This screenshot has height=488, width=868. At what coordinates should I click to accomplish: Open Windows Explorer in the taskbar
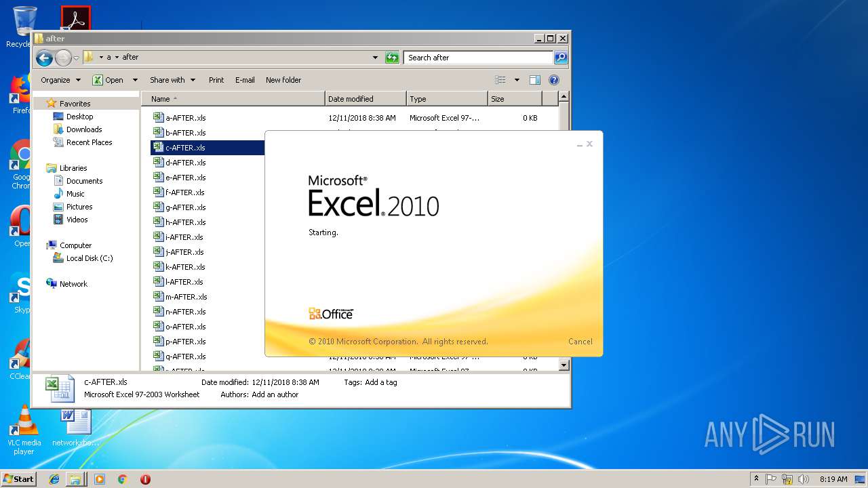pyautogui.click(x=75, y=479)
